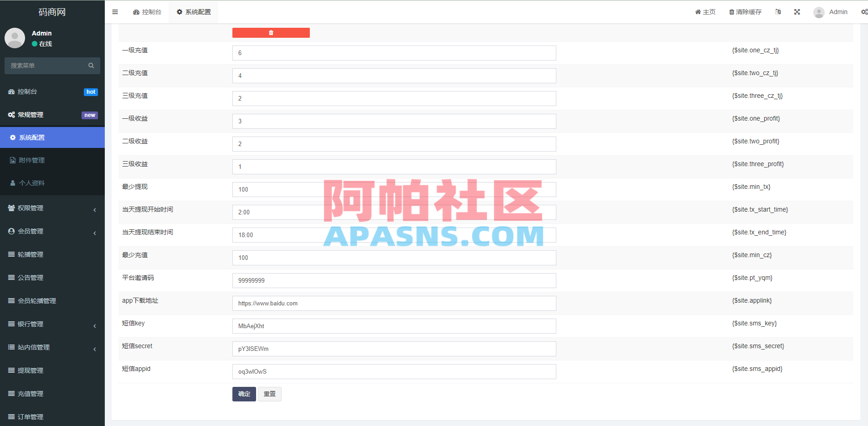Click the 三级收益 input field
The image size is (868, 426).
click(394, 167)
